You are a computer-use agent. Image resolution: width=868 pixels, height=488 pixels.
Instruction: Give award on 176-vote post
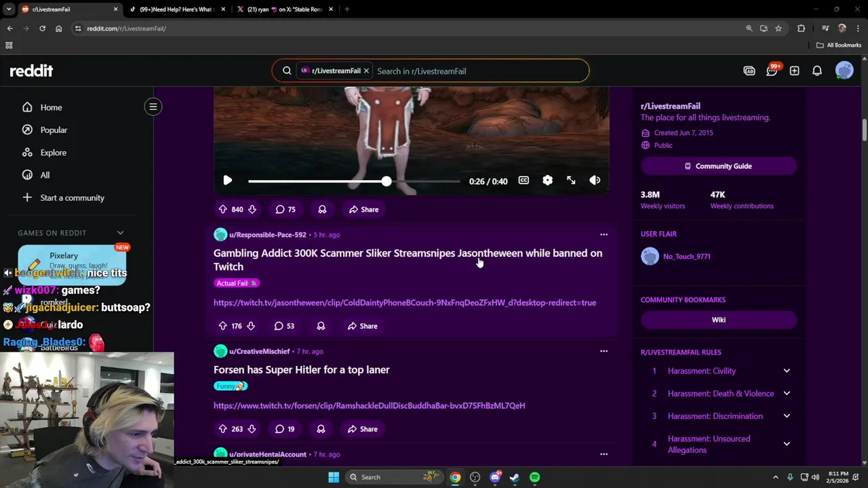coord(321,326)
